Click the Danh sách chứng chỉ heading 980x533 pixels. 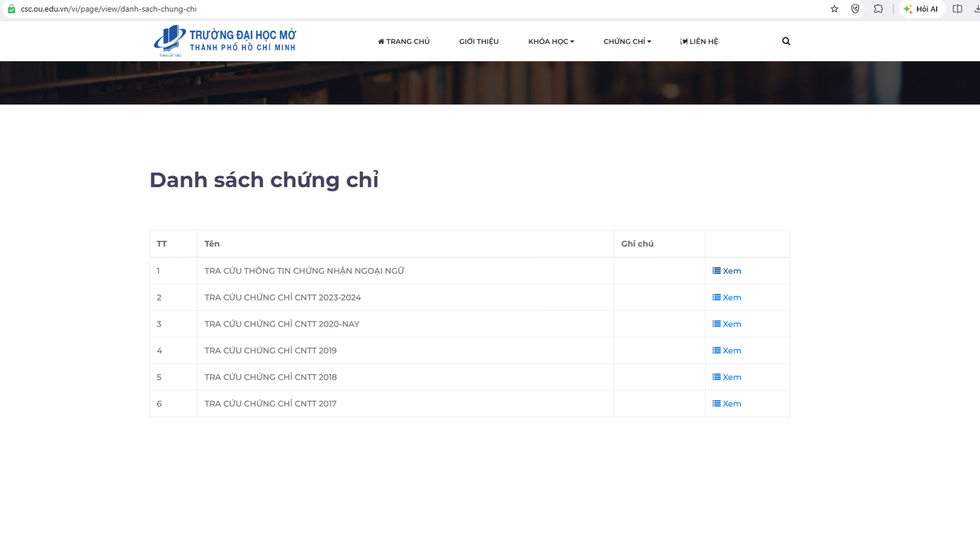[264, 180]
